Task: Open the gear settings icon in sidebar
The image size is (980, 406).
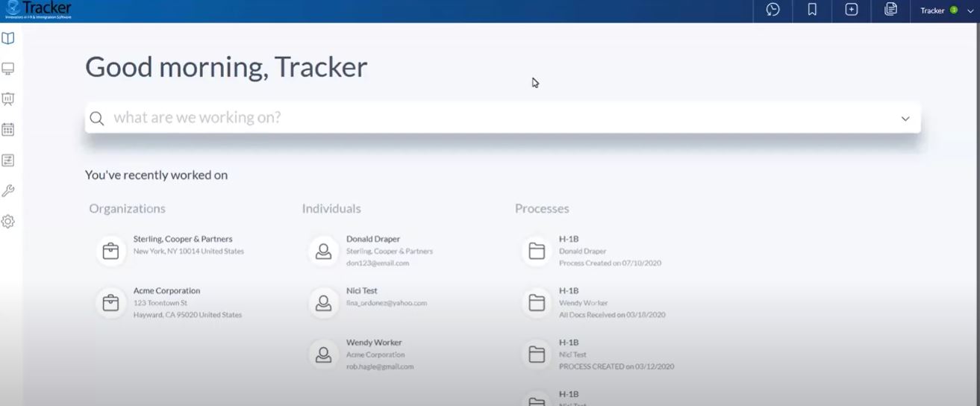Action: pyautogui.click(x=8, y=222)
